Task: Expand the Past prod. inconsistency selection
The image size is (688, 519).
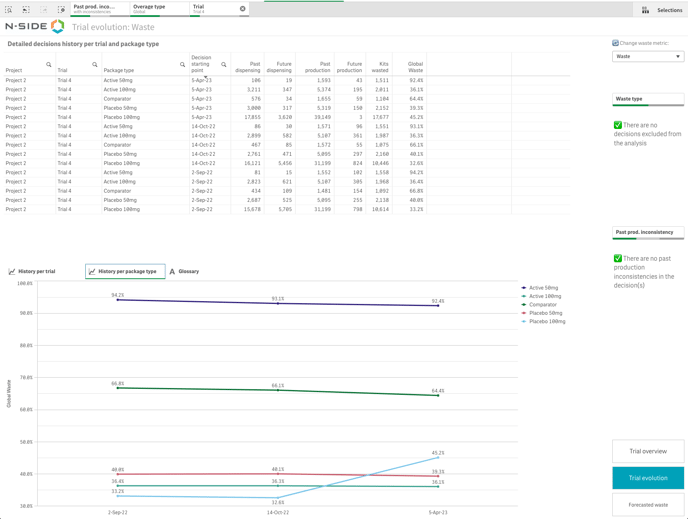Action: pyautogui.click(x=98, y=9)
